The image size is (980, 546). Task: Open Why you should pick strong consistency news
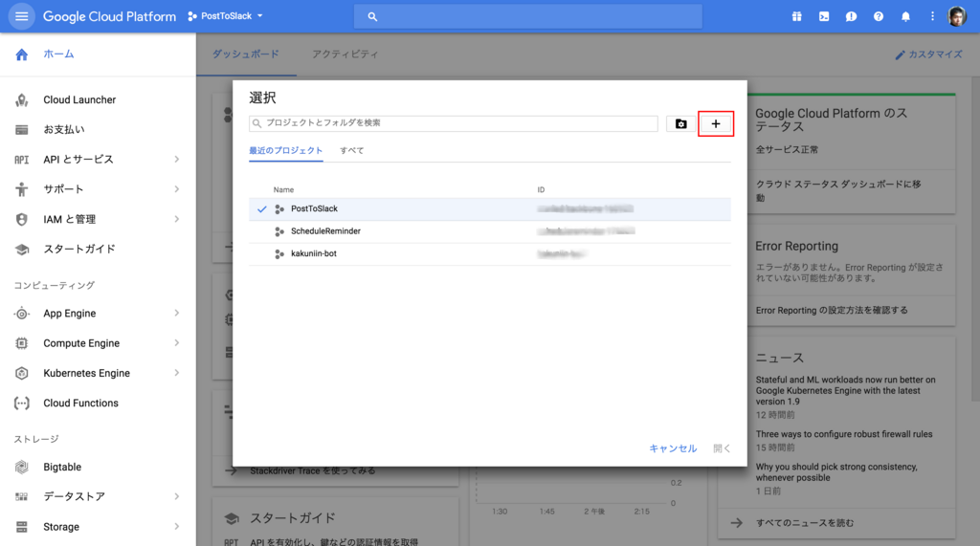click(836, 472)
